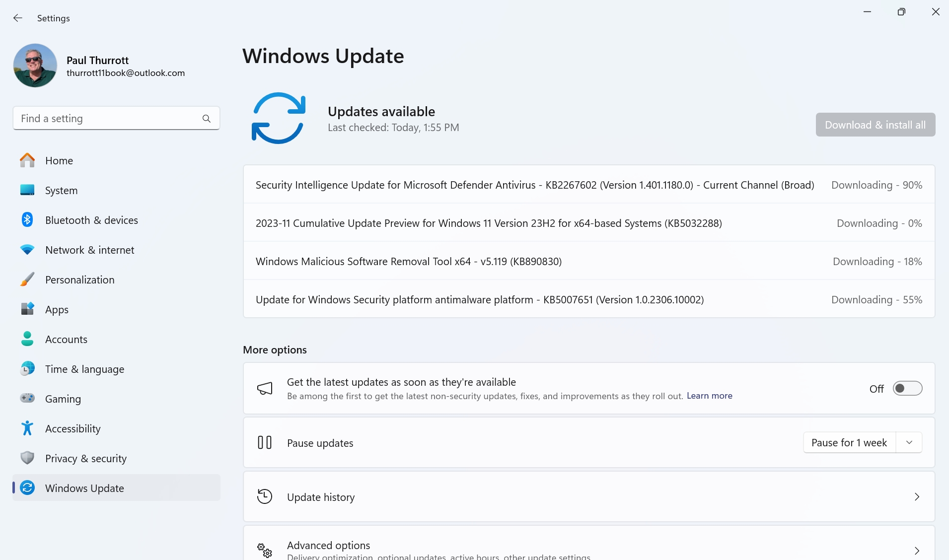
Task: Select the KB5007651 antimalware platform row
Action: click(x=589, y=299)
